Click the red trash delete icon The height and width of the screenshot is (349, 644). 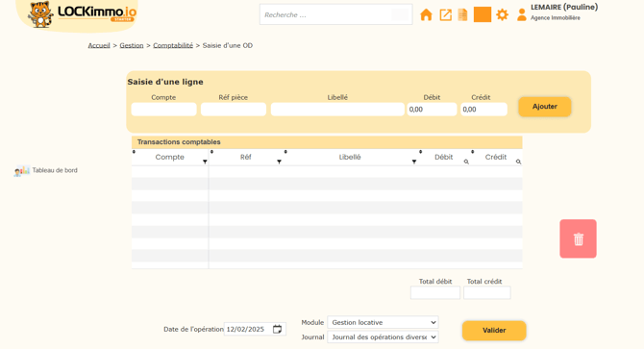[578, 238]
